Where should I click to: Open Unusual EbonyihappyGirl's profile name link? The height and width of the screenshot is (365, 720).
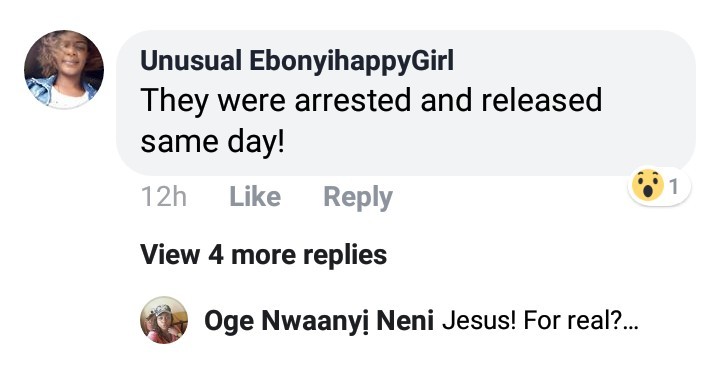click(297, 61)
